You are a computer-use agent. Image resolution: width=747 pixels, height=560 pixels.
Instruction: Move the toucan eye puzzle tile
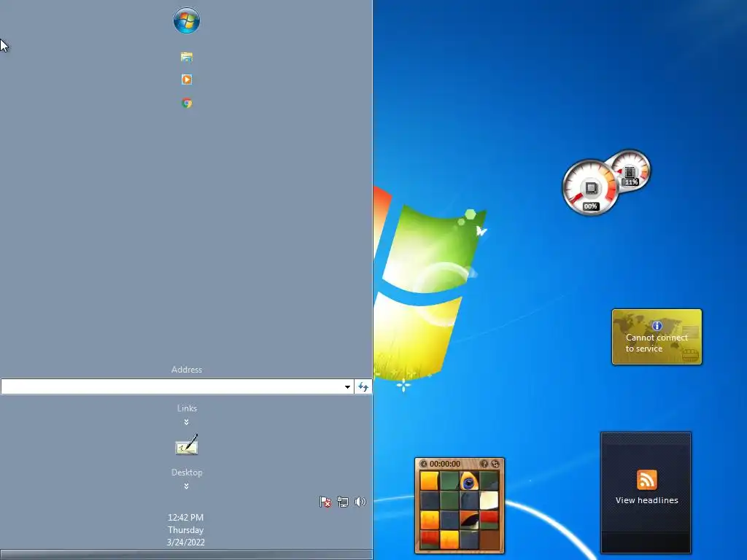[469, 481]
